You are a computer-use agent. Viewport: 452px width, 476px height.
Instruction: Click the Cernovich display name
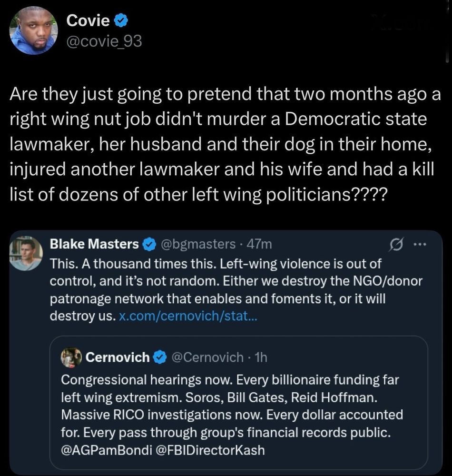coord(118,357)
